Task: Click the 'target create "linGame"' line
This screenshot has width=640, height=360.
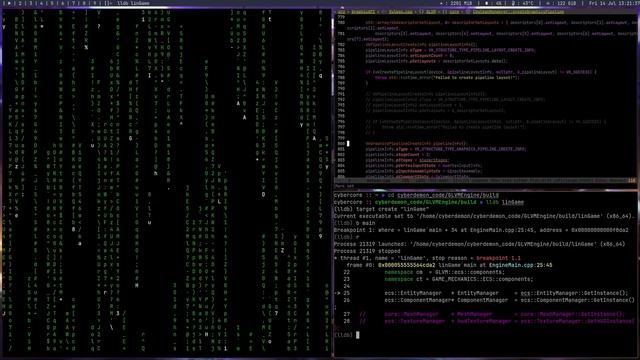Action: click(x=381, y=209)
